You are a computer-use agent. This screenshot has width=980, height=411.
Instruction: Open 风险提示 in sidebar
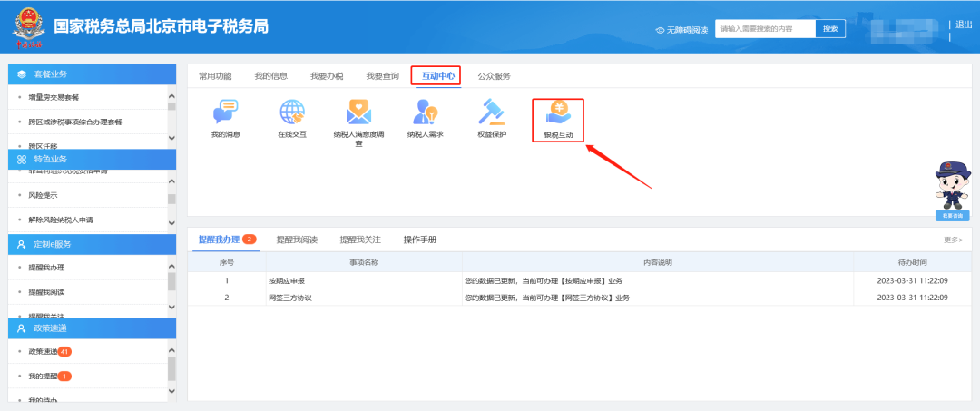(44, 195)
